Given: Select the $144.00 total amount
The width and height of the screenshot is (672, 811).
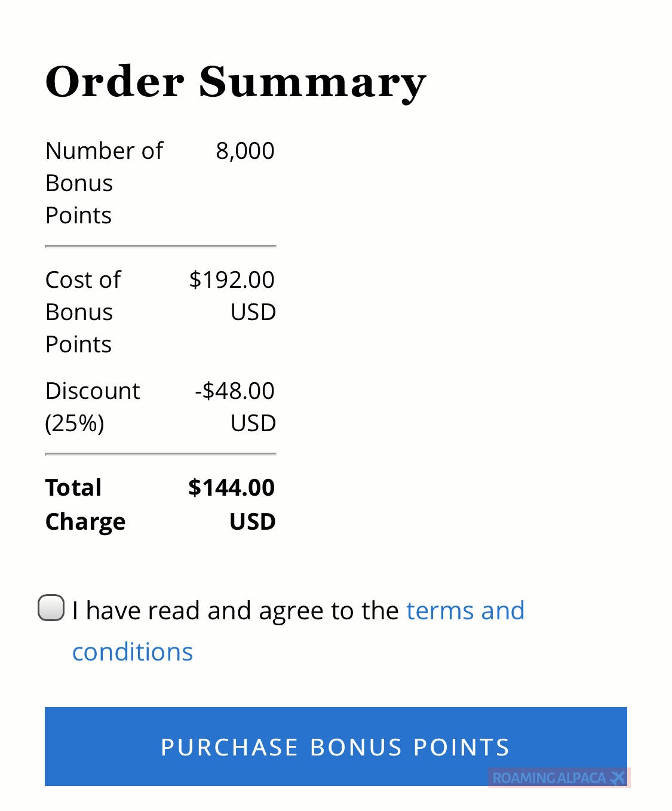Looking at the screenshot, I should [x=231, y=488].
